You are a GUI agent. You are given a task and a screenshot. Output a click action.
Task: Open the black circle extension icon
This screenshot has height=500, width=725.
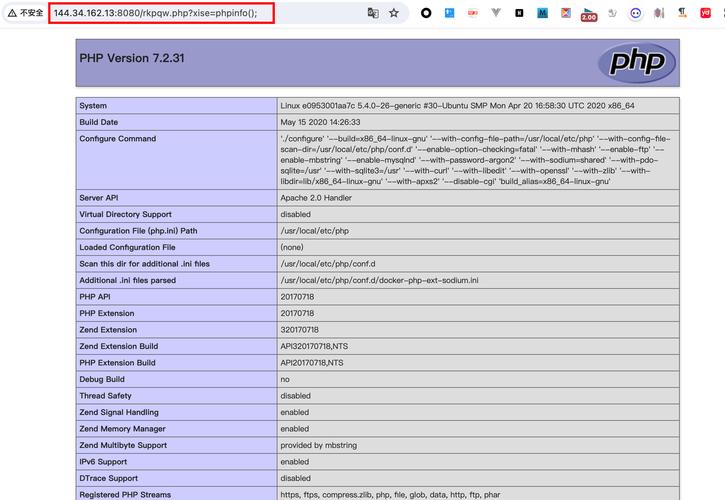pyautogui.click(x=426, y=13)
